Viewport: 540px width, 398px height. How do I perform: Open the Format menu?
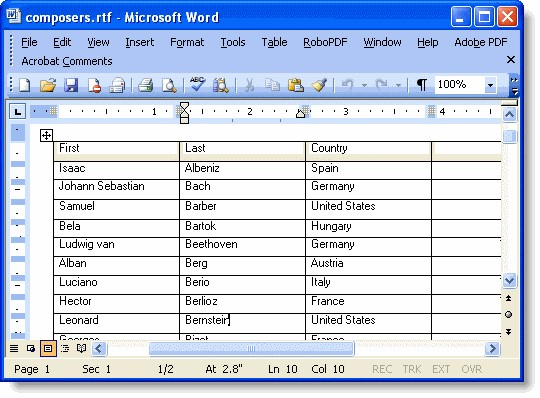187,42
